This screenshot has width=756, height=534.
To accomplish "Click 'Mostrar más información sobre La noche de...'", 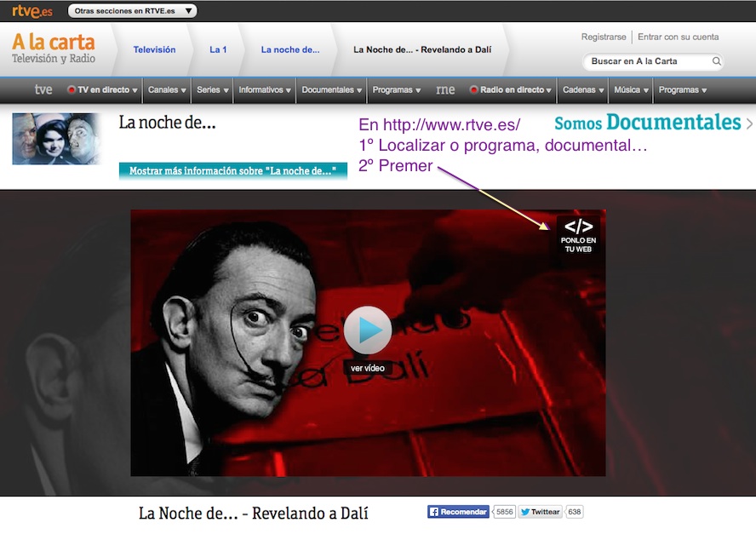I will 231,170.
